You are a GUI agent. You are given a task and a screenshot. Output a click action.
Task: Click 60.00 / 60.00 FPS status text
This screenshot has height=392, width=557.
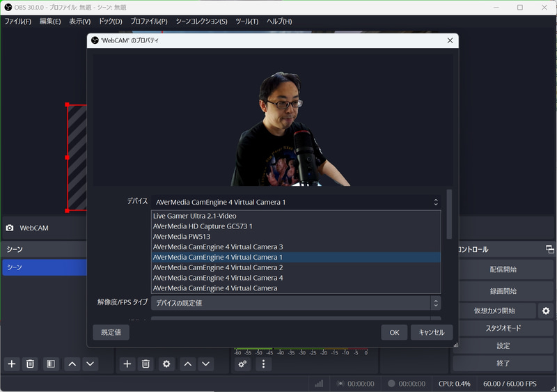pyautogui.click(x=510, y=384)
